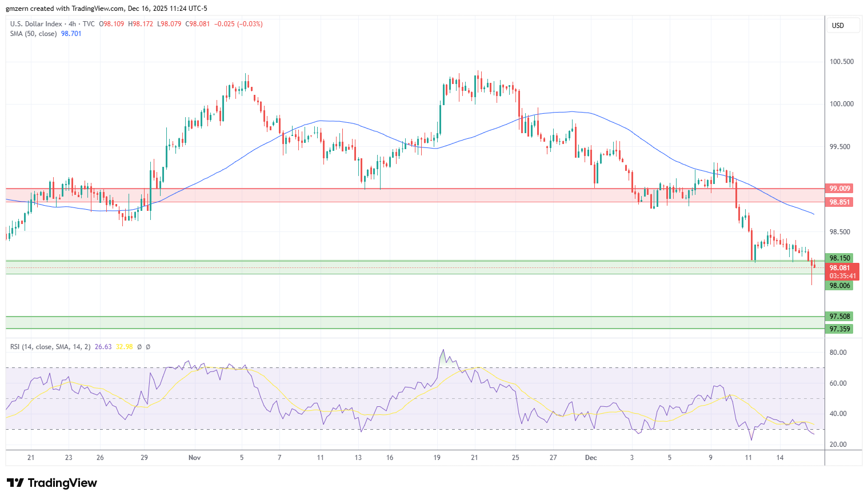Image resolution: width=868 pixels, height=500 pixels.
Task: Click the Nov label on the time axis
Action: (x=194, y=458)
